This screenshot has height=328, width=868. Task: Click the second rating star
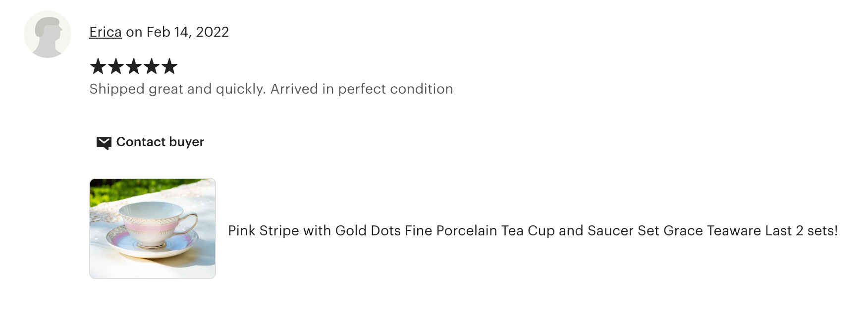coord(116,66)
